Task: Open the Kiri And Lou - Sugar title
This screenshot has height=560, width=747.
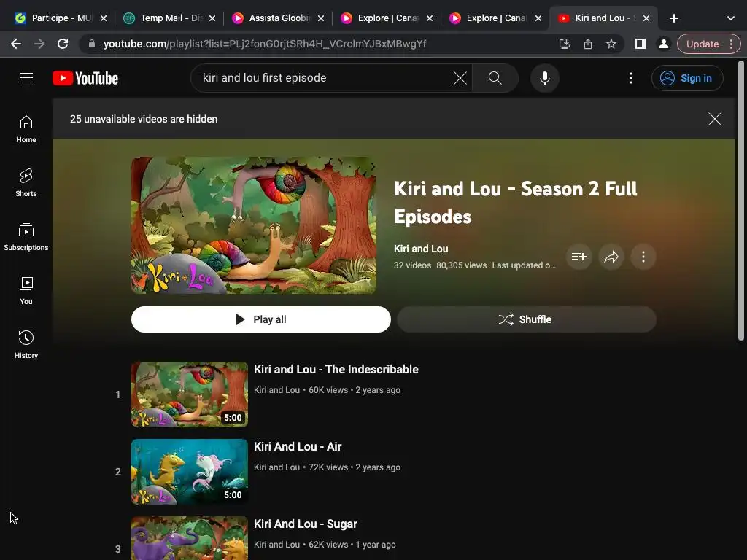Action: [306, 524]
